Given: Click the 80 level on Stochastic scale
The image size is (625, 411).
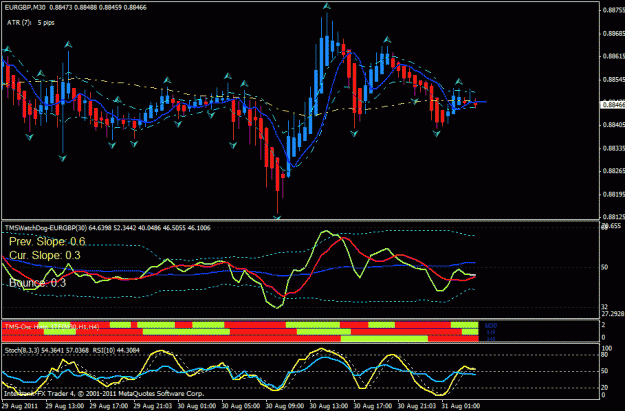Looking at the screenshot, I should pyautogui.click(x=605, y=355).
